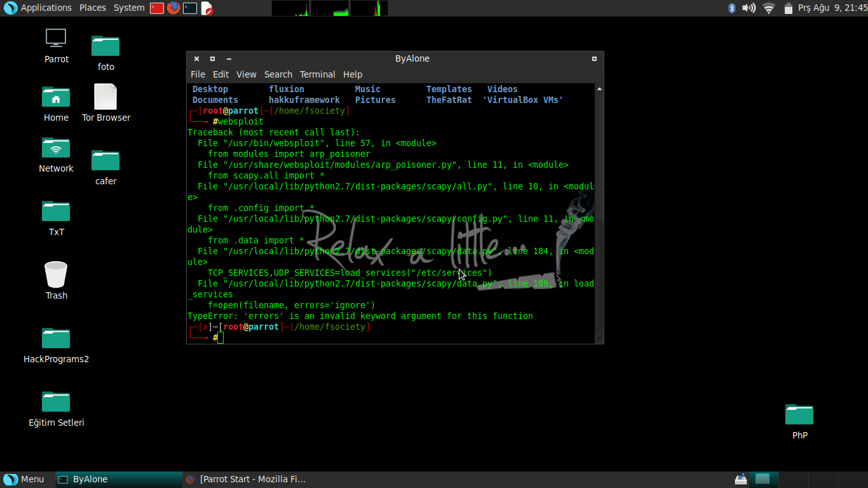
Task: Open the Edit menu in terminal
Action: click(x=220, y=74)
